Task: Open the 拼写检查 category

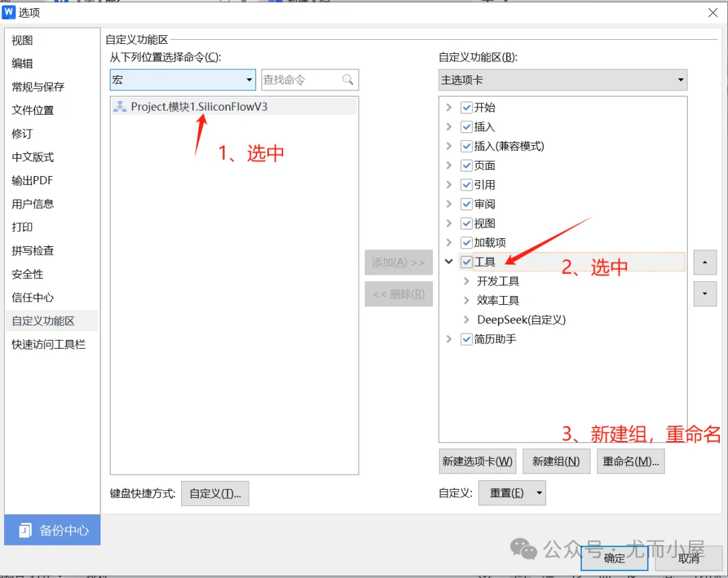Action: click(x=52, y=251)
